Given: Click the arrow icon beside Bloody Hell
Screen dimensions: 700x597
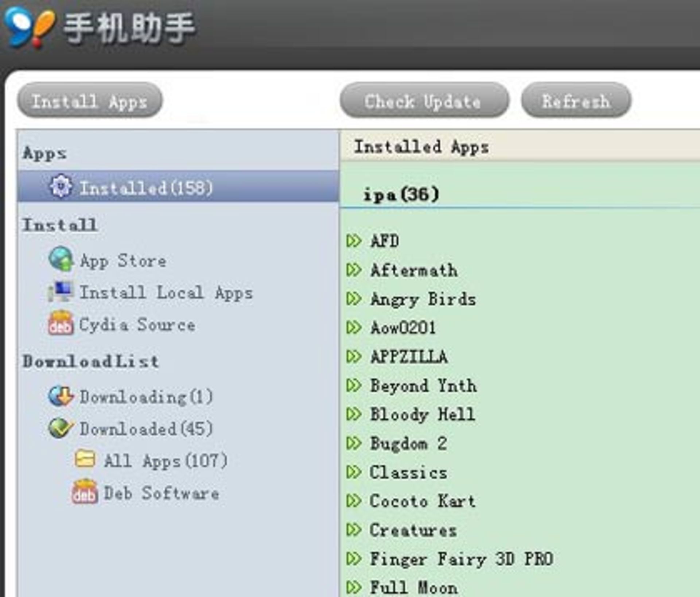Looking at the screenshot, I should point(354,414).
